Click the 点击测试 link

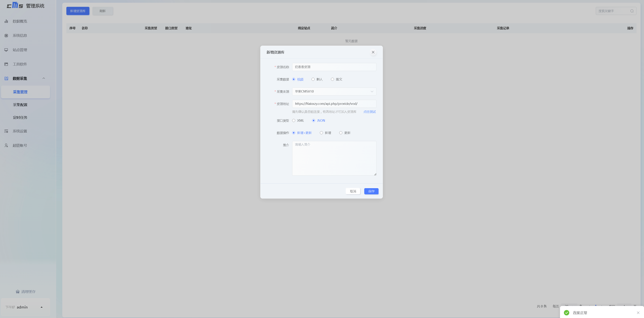[369, 112]
